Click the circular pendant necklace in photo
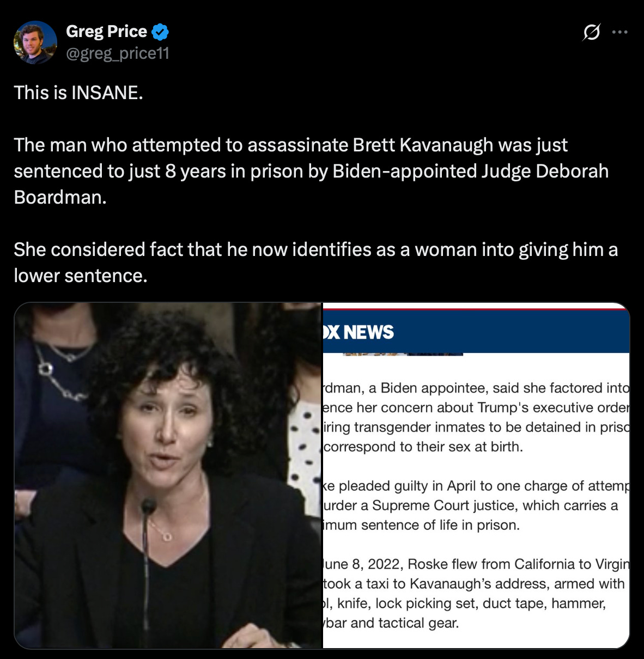Viewport: 644px width, 659px height. click(167, 536)
